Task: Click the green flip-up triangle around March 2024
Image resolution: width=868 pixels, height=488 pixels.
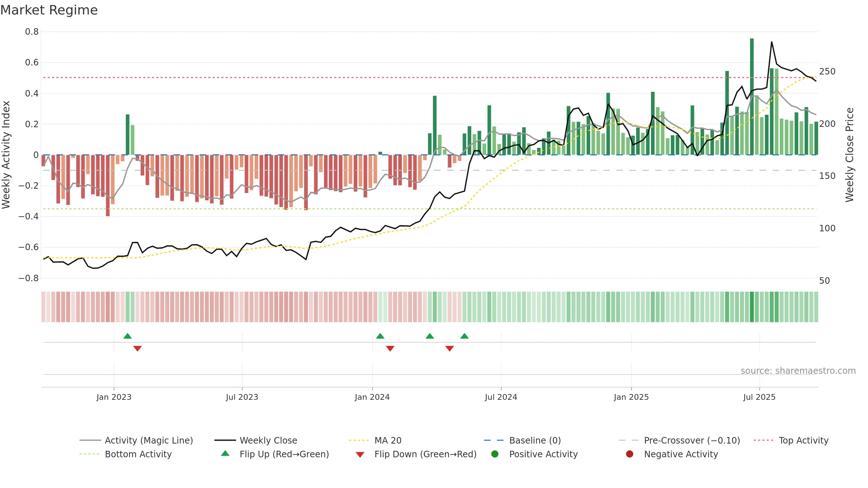Action: click(x=430, y=336)
